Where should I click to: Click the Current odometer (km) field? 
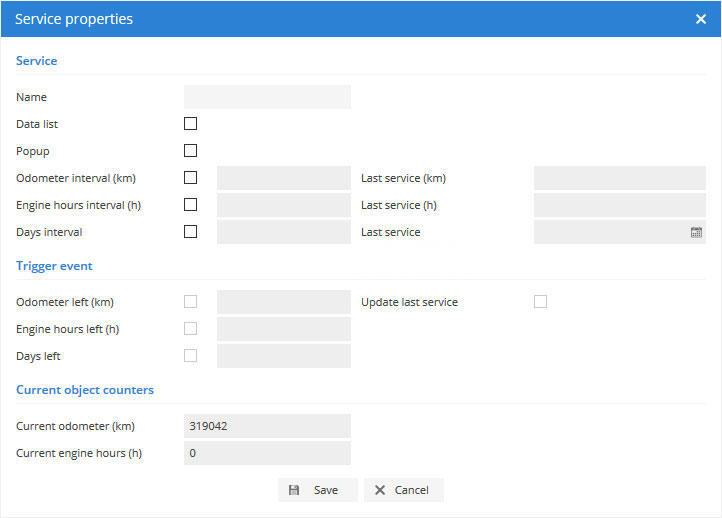pyautogui.click(x=267, y=426)
